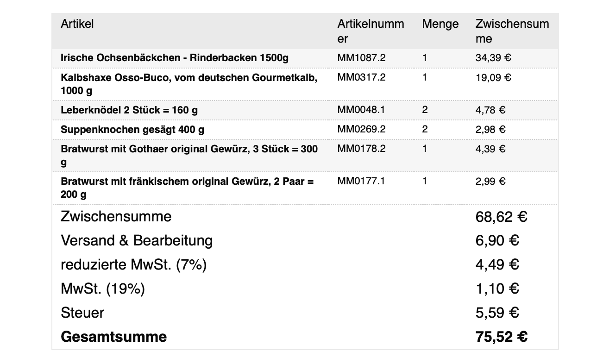Viewport: 603px width, 364px height.
Task: Click the Gesamtsumme 75,52 € total
Action: 501,337
